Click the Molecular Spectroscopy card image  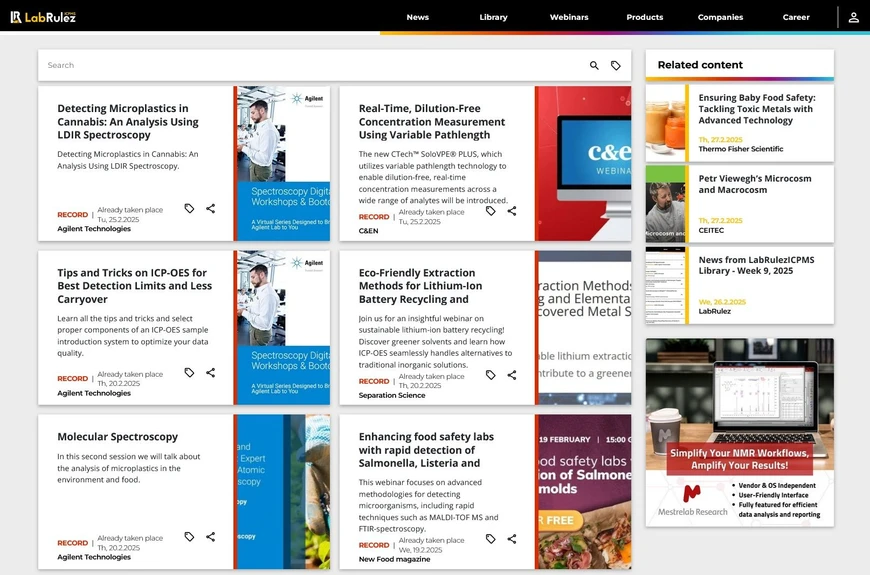[283, 492]
